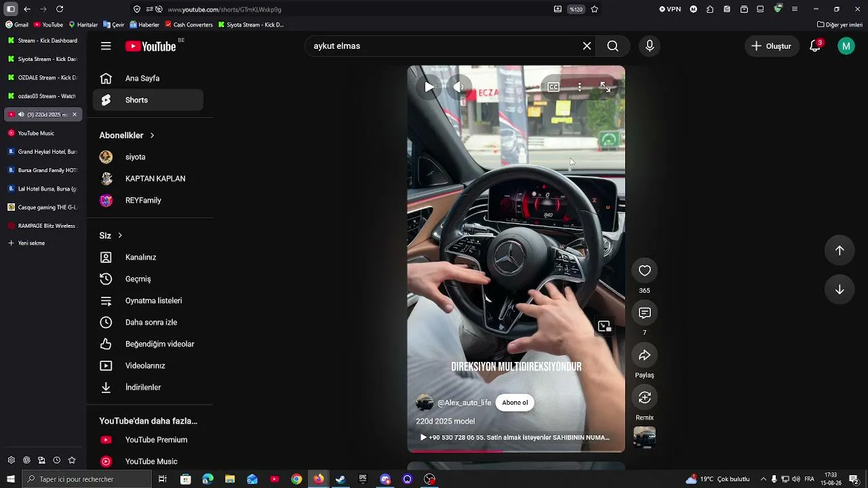Open the Short's sound thumbnail
This screenshot has height=488, width=868.
click(645, 438)
